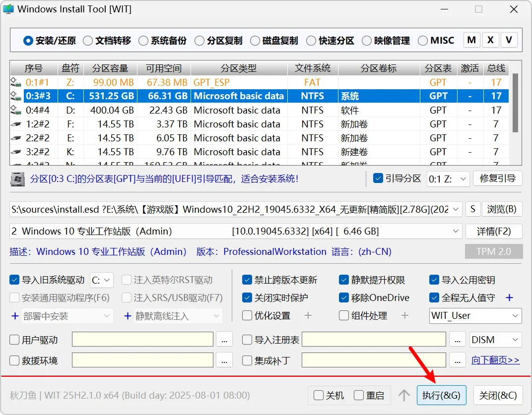Uncheck 静默提升权限
Screen dimensions: 532x415
tap(344, 280)
